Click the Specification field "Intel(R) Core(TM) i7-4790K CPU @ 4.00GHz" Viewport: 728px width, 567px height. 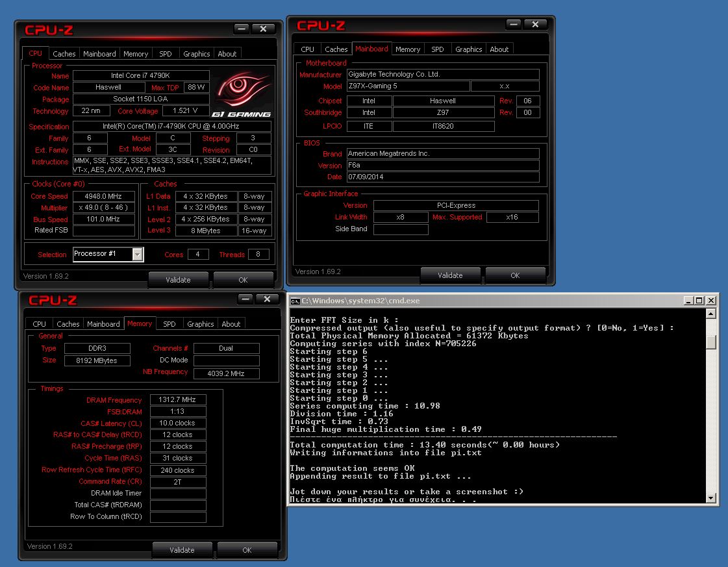click(x=172, y=126)
